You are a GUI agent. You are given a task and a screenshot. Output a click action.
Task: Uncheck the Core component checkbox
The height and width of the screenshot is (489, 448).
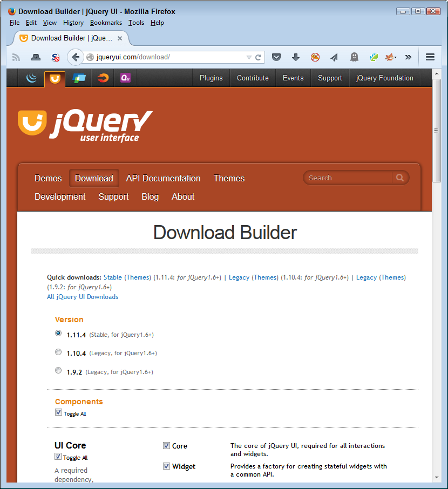[x=167, y=445]
